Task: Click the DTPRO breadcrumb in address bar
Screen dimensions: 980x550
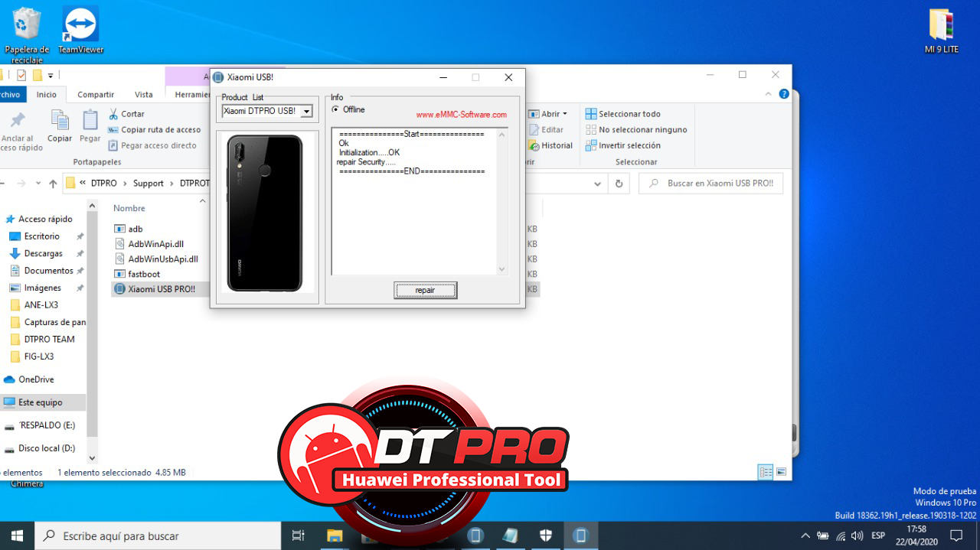Action: (104, 184)
